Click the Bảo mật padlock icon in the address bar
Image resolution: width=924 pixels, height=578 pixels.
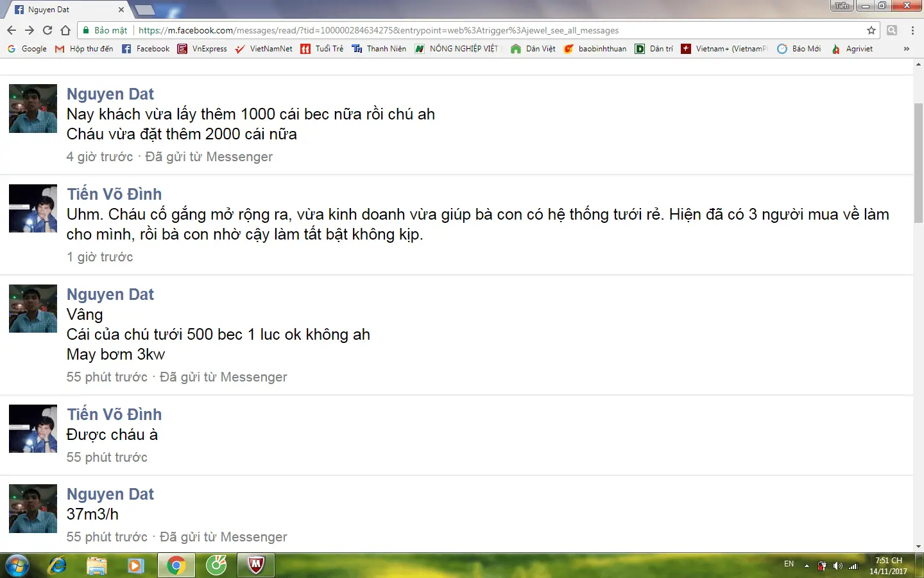(x=85, y=30)
